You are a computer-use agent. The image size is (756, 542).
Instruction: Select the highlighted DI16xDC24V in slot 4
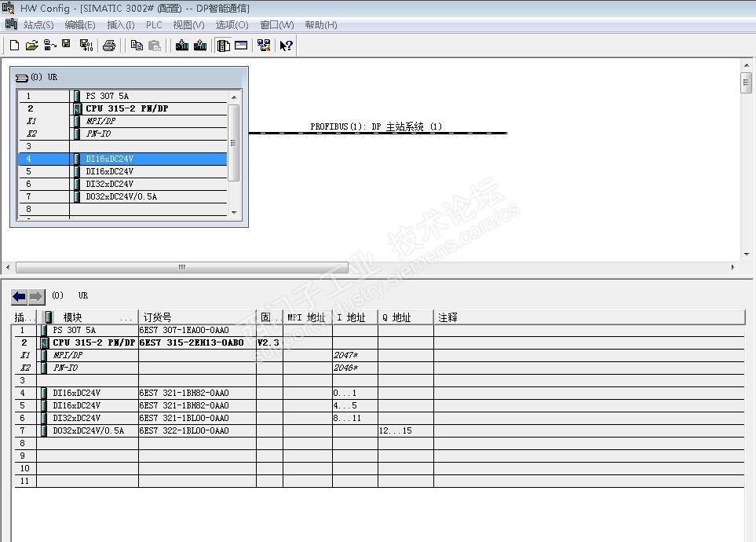(x=122, y=159)
